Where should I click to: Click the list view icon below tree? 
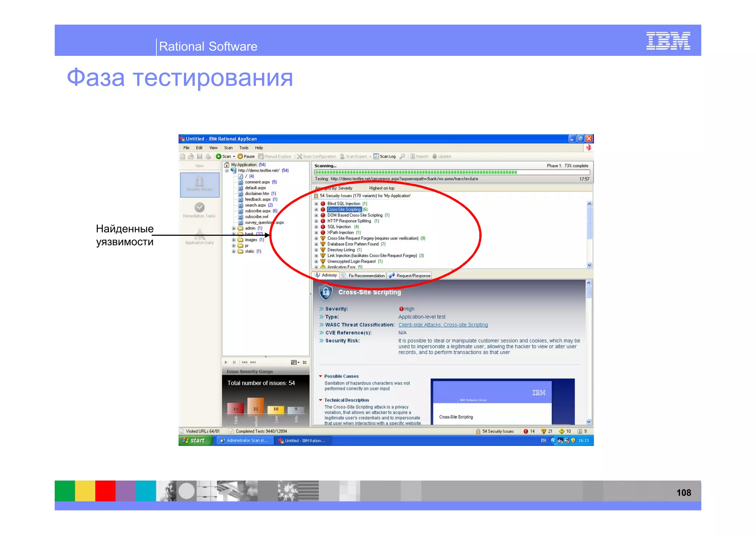pyautogui.click(x=305, y=362)
